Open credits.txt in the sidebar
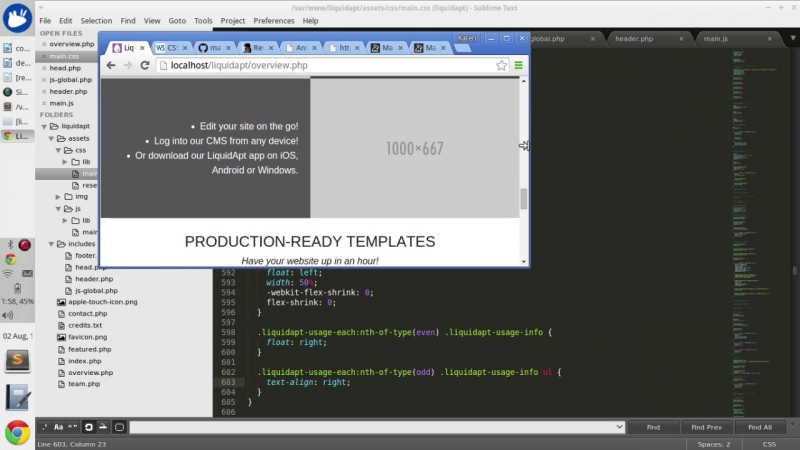 pyautogui.click(x=85, y=326)
